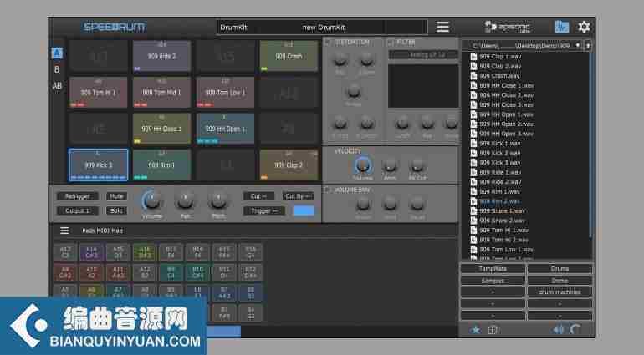Select the 909 Rim 1 pad

pyautogui.click(x=161, y=165)
